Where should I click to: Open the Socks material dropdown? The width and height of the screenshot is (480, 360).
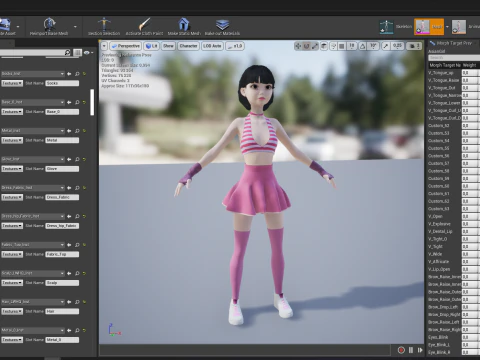click(x=33, y=74)
